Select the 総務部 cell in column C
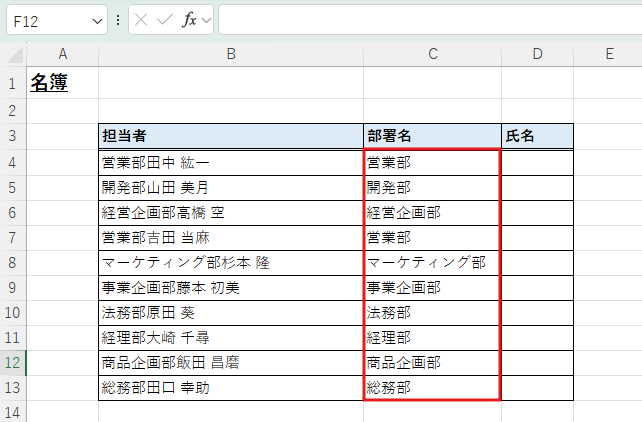 click(x=432, y=387)
